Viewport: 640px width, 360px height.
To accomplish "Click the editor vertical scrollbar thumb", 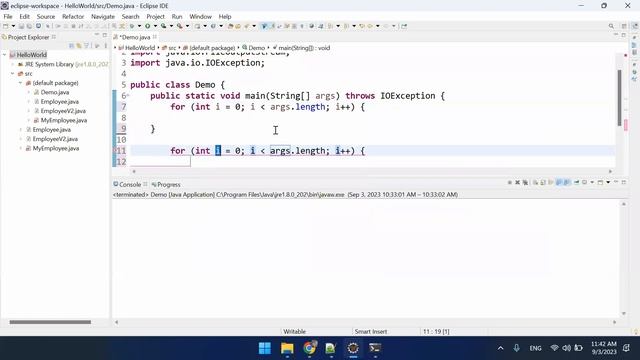I will coord(620,97).
